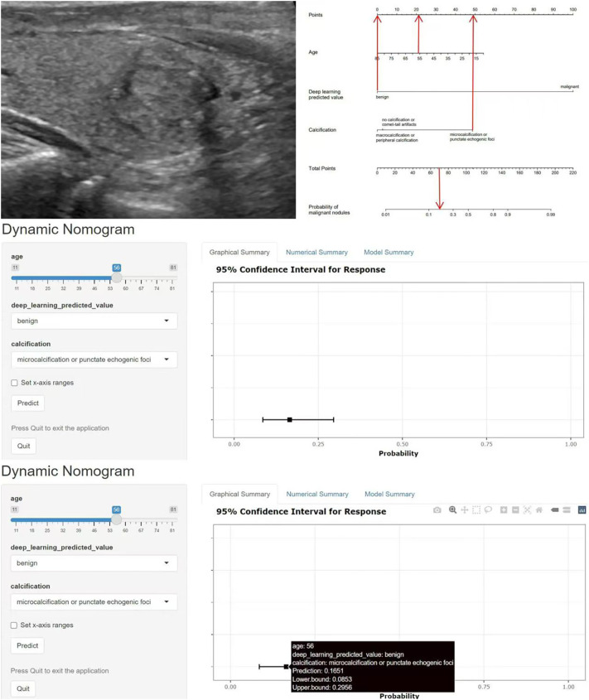This screenshot has height=700, width=589.
Task: Reset axes with the home icon
Action: (x=539, y=509)
